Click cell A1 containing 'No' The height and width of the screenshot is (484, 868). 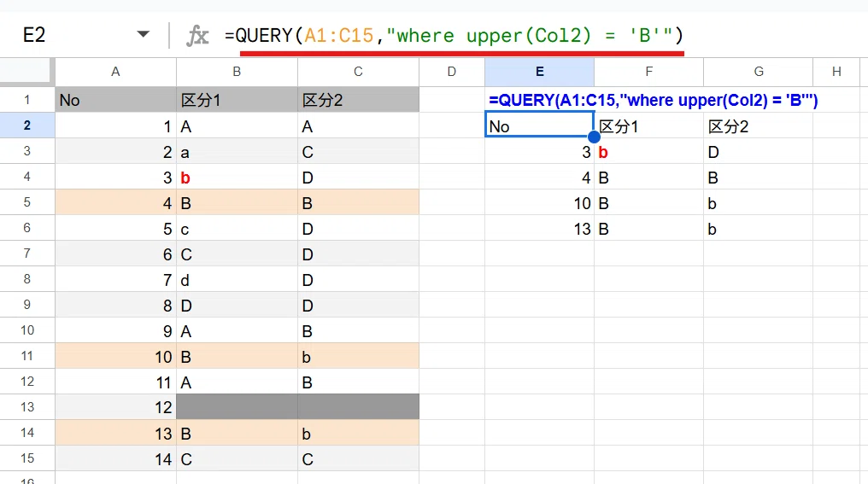115,100
